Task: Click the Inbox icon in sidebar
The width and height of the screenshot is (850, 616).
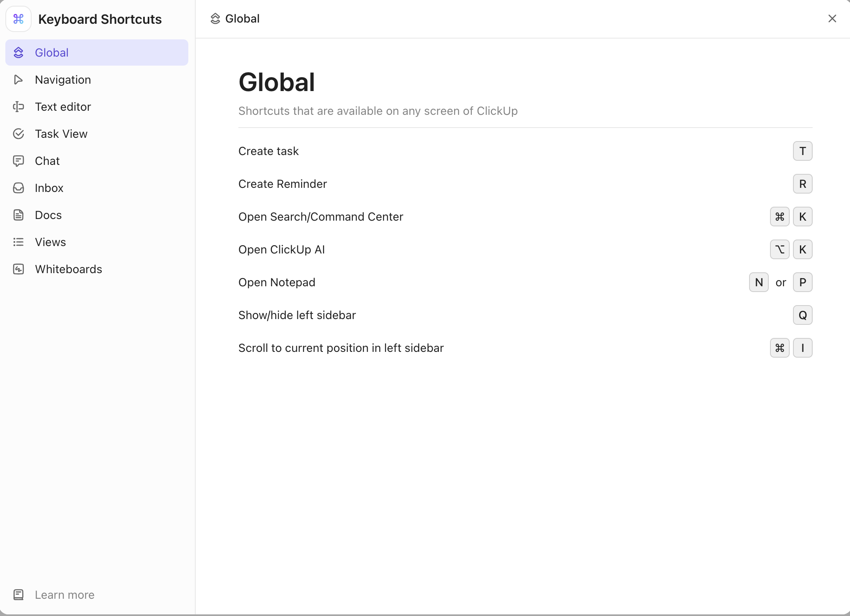Action: [x=18, y=188]
